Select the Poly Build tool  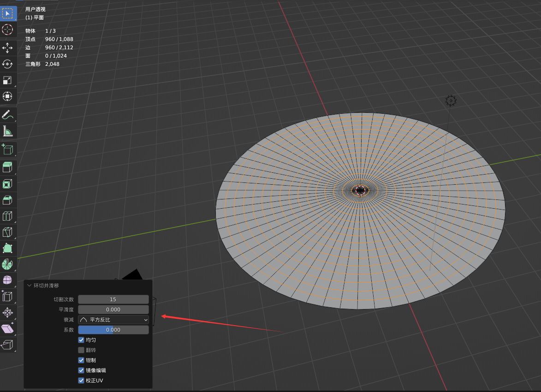pyautogui.click(x=7, y=248)
